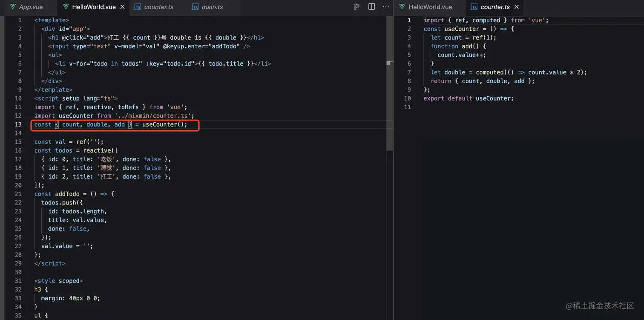Click the '@click="add"' attribute in the h1
The width and height of the screenshot is (644, 320).
coord(83,37)
